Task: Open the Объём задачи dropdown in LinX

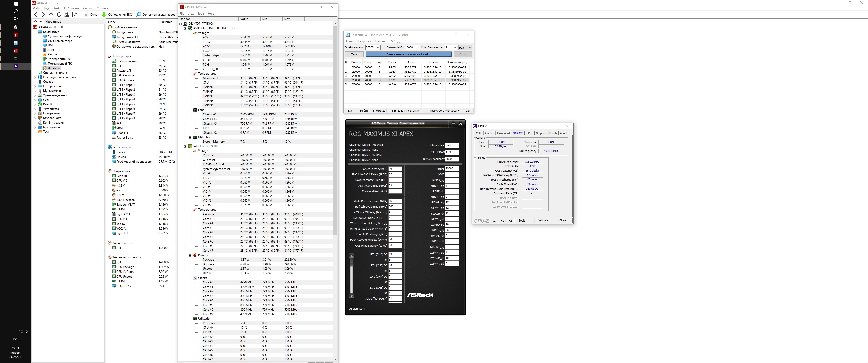Action: coord(378,47)
